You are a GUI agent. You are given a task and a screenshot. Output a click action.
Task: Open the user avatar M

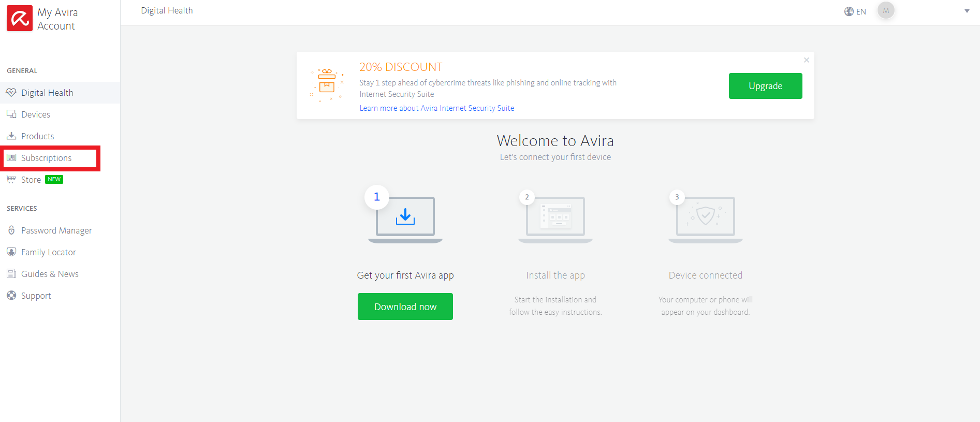(x=886, y=10)
